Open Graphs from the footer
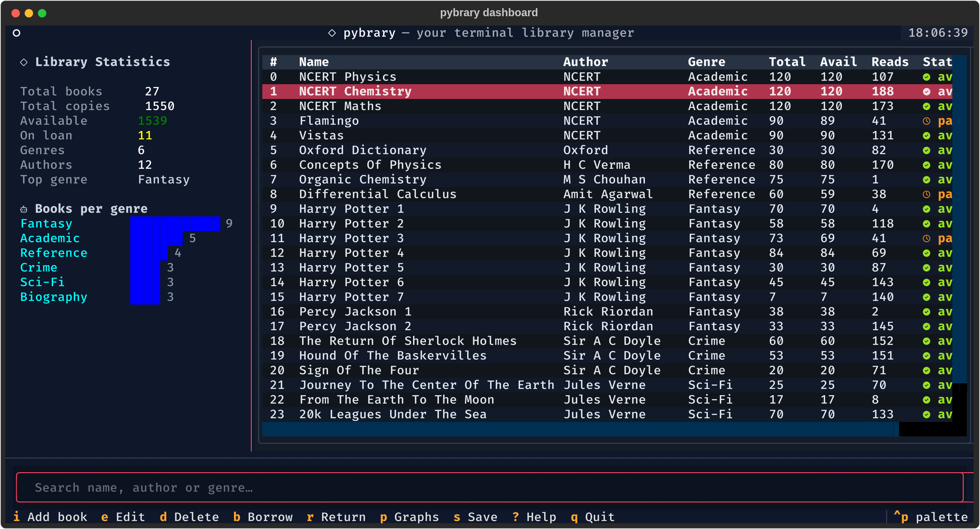 (x=409, y=517)
